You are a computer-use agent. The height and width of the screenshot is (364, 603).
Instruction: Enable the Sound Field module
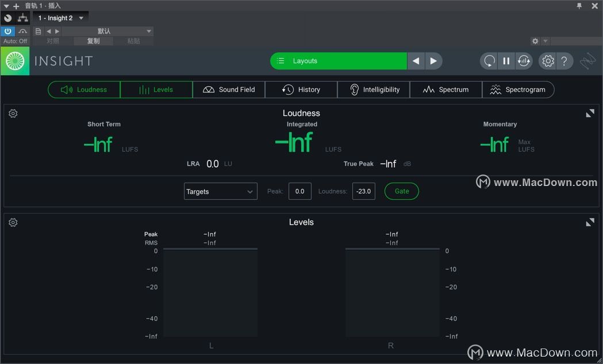pos(229,90)
